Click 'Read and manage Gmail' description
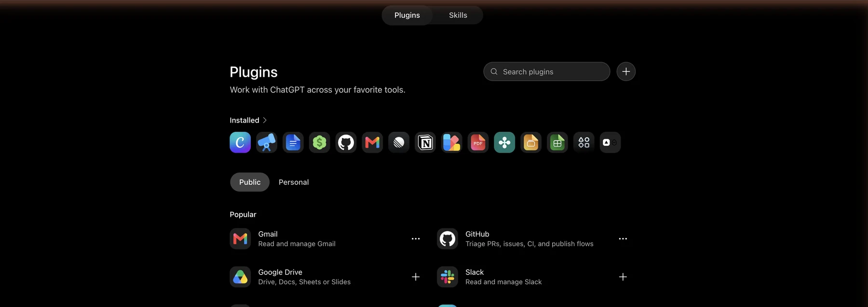This screenshot has height=307, width=868. coord(297,244)
